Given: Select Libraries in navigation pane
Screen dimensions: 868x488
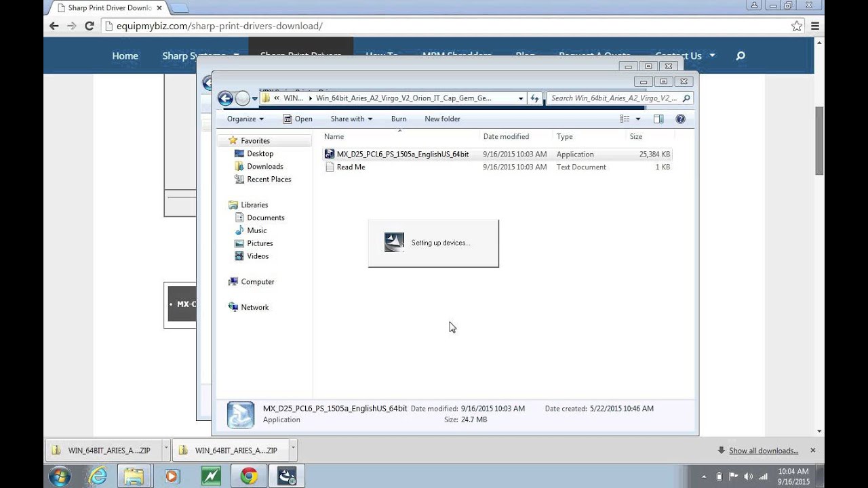Looking at the screenshot, I should pos(254,205).
